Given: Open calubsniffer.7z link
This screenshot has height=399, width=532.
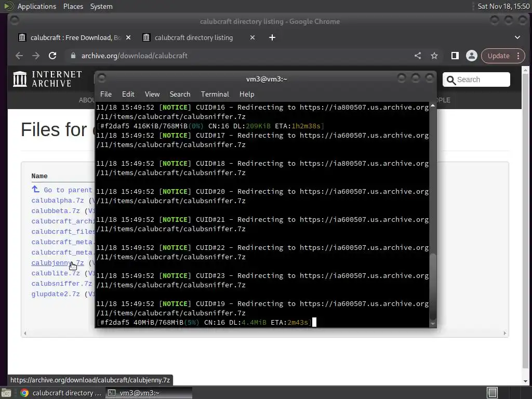Looking at the screenshot, I should [62, 284].
